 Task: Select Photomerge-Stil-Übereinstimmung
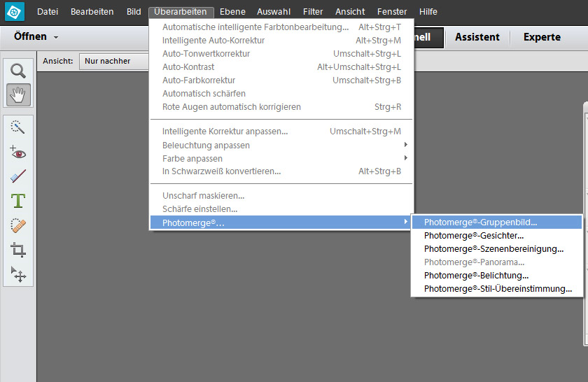pyautogui.click(x=497, y=289)
